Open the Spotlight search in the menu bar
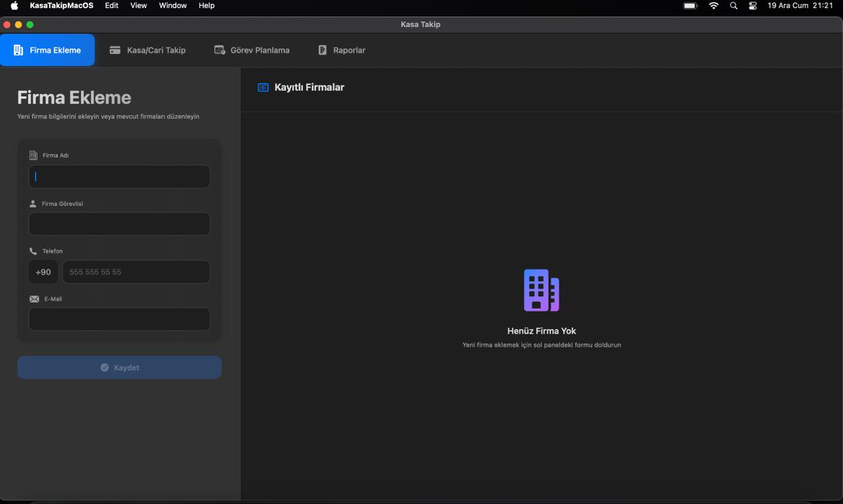The width and height of the screenshot is (843, 504). coord(733,6)
